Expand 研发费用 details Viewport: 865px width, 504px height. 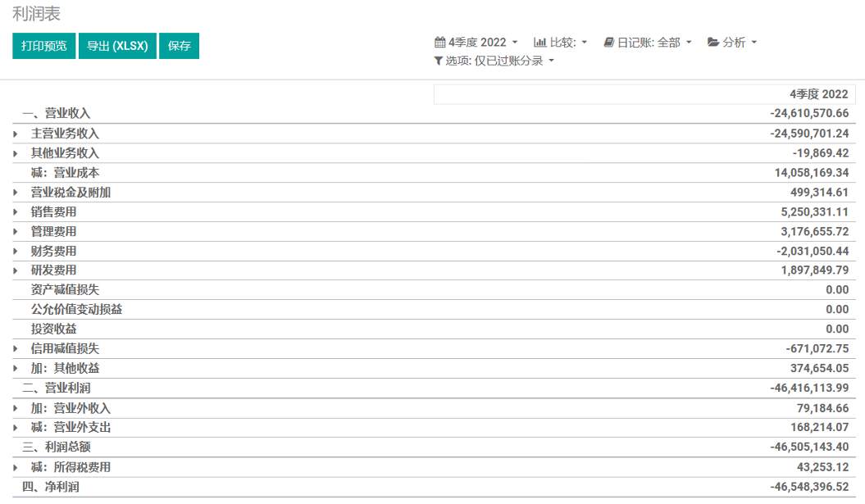pyautogui.click(x=16, y=271)
